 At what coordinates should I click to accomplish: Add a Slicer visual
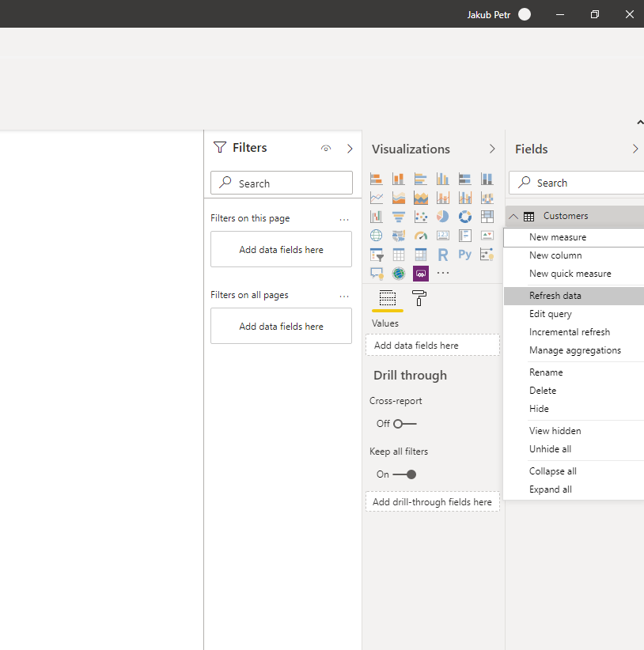(376, 255)
